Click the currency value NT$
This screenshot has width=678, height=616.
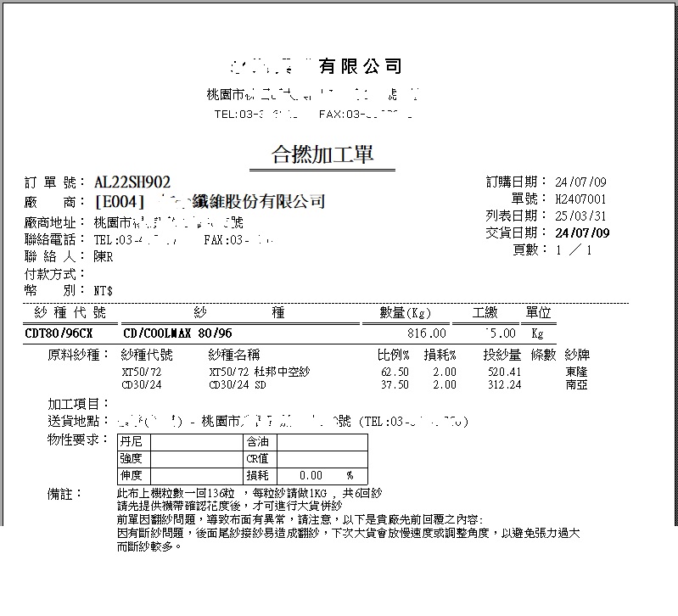(104, 291)
